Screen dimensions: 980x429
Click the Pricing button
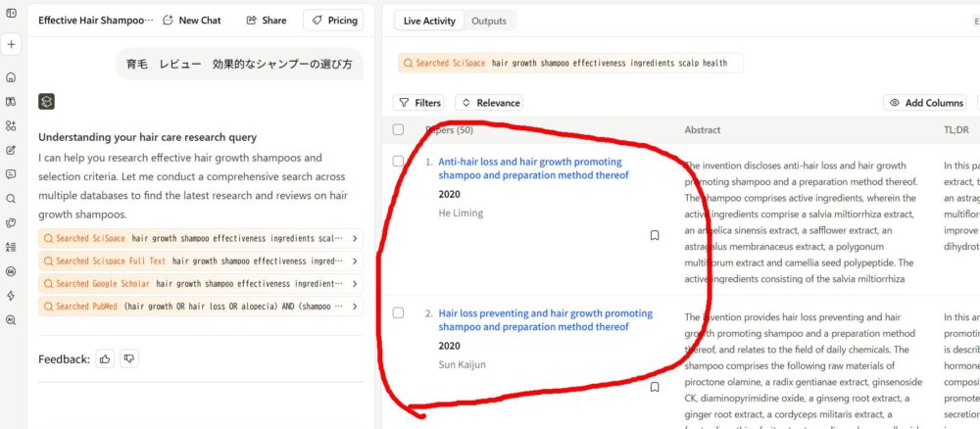(333, 20)
